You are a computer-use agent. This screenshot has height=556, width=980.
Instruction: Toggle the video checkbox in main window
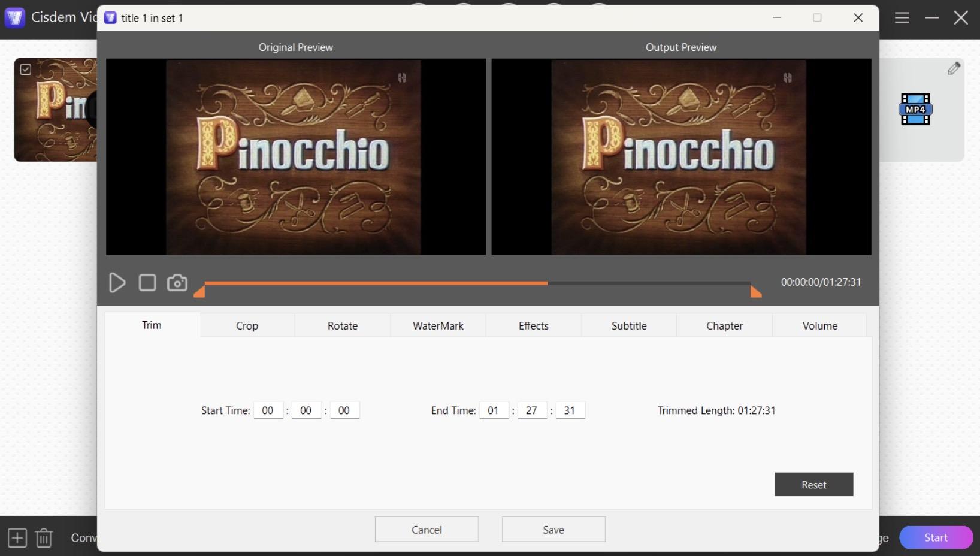pos(26,69)
